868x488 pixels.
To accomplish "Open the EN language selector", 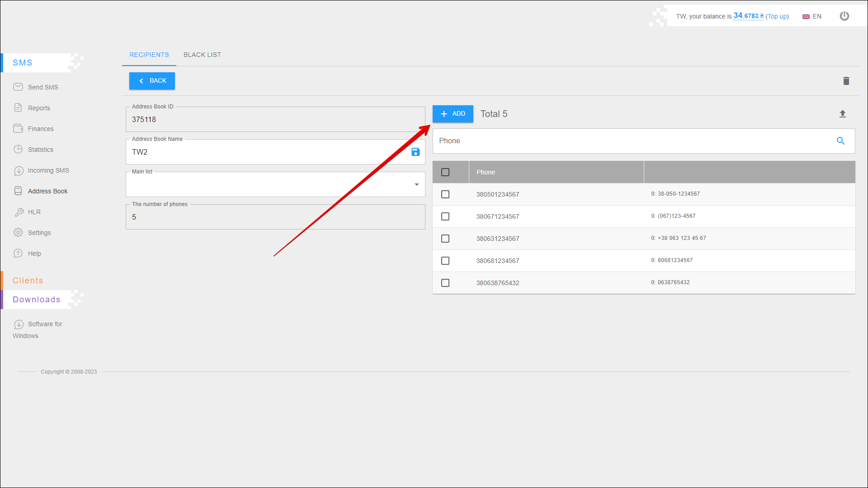I will pos(812,16).
